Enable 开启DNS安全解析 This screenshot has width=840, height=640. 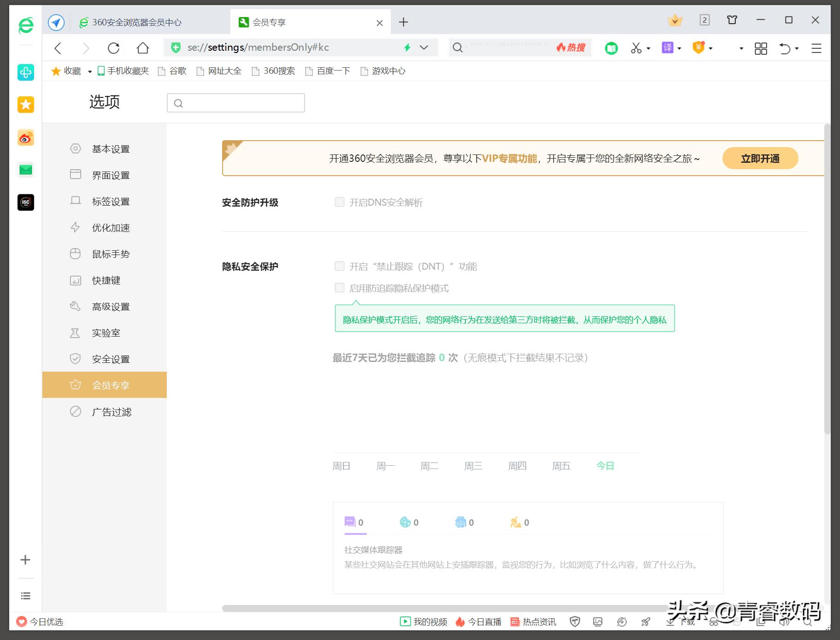[340, 202]
